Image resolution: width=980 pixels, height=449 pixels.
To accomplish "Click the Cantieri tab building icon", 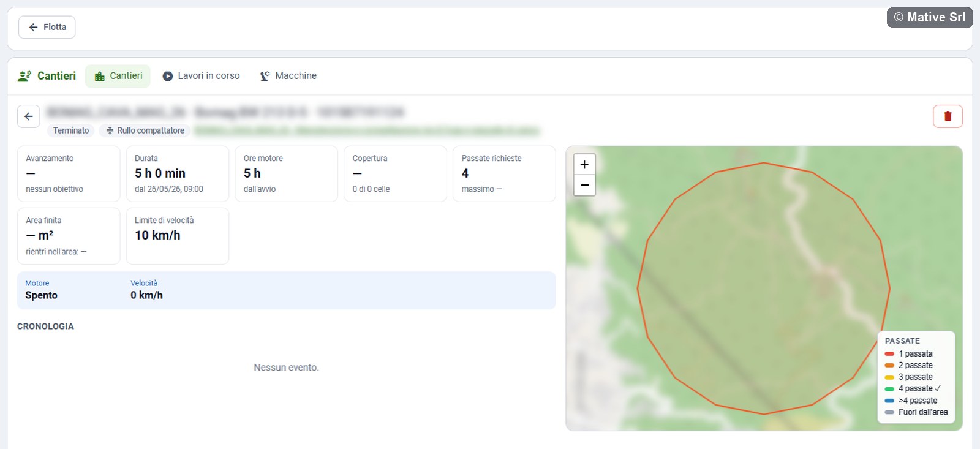I will pos(99,76).
